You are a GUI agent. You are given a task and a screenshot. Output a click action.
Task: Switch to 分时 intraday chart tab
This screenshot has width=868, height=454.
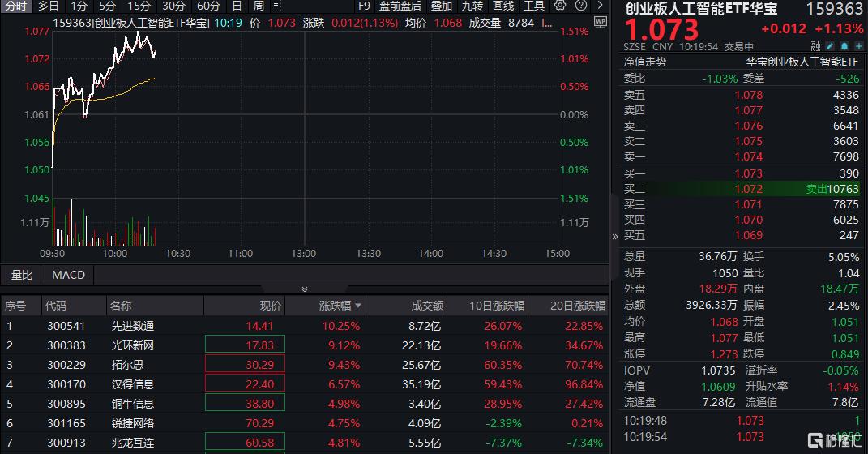(x=16, y=6)
